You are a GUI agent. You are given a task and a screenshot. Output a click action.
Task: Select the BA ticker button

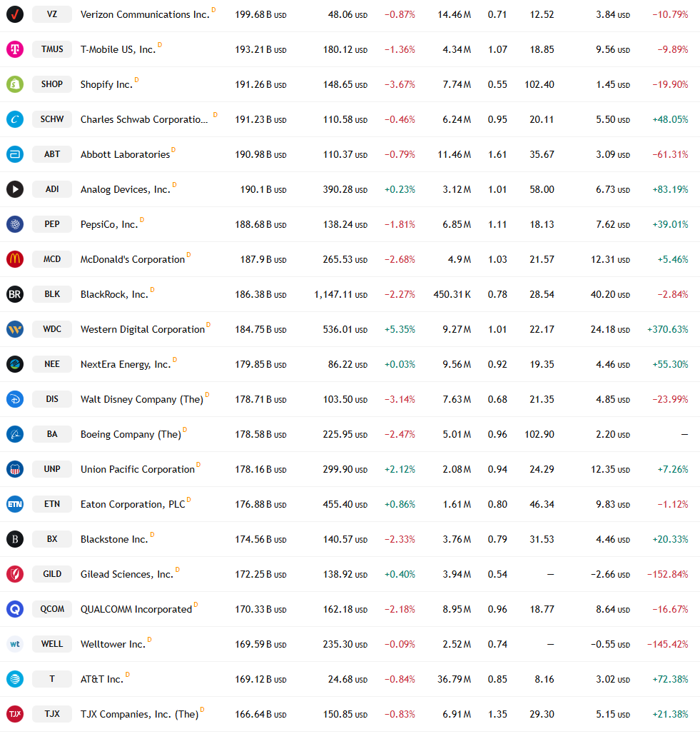click(52, 434)
